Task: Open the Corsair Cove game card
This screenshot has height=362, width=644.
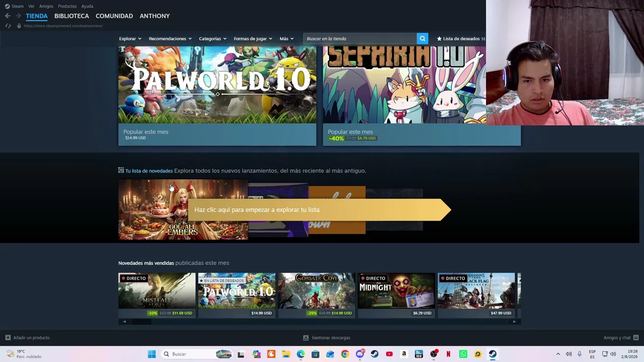Action: [x=316, y=295]
